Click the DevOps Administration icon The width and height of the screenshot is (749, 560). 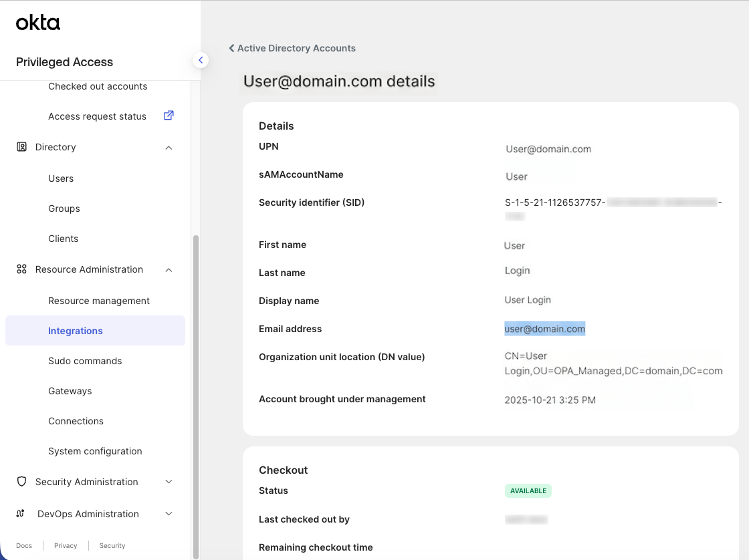click(x=20, y=514)
